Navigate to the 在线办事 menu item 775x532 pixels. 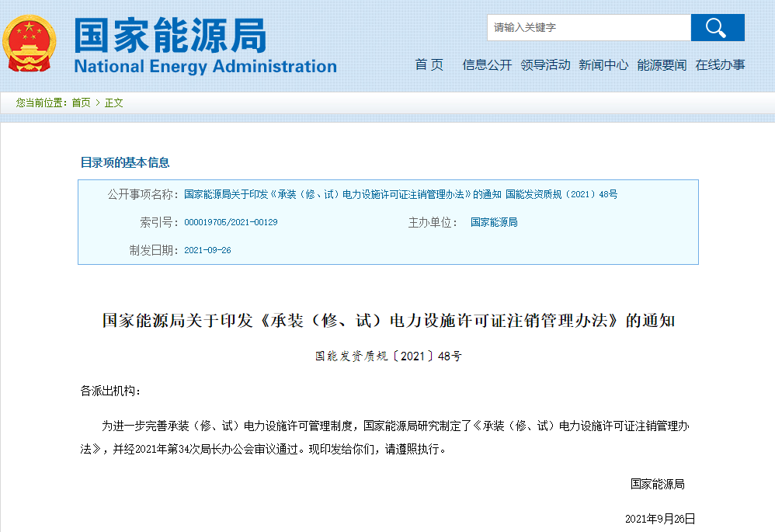coord(720,64)
